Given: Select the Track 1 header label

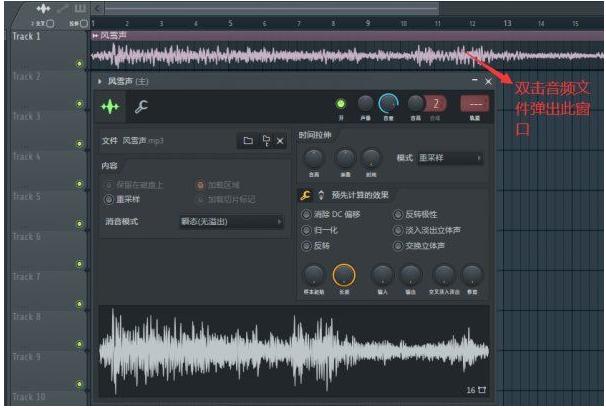Looking at the screenshot, I should coord(26,37).
